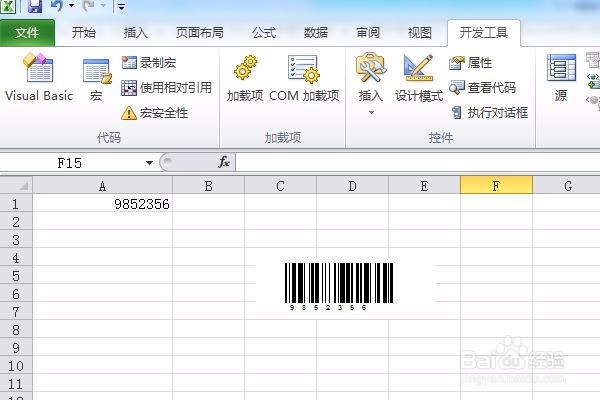Image resolution: width=600 pixels, height=400 pixels.
Task: Click the Excel application icon
Action: click(8, 6)
